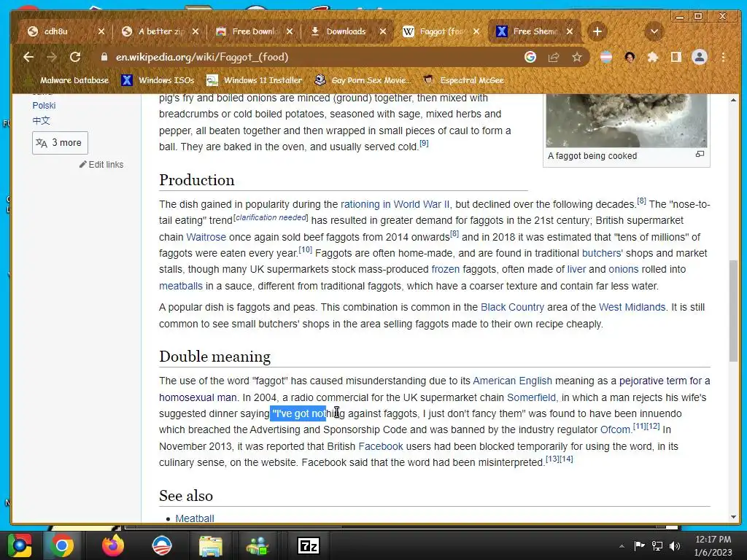
Task: Click the page scrollbar down arrow
Action: click(x=733, y=517)
